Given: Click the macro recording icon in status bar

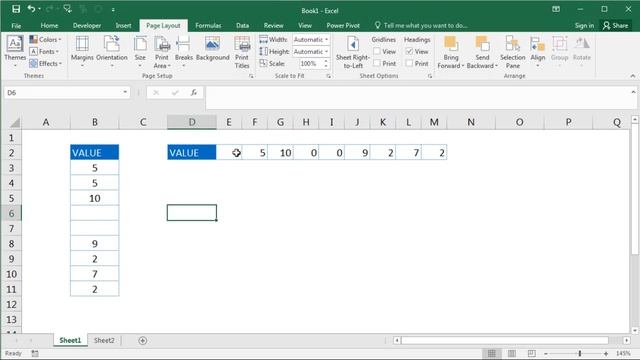Looking at the screenshot, I should click(x=35, y=353).
